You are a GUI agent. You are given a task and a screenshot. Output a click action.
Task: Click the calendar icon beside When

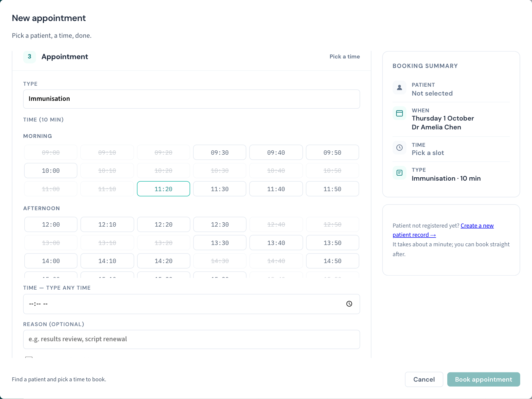pyautogui.click(x=399, y=113)
